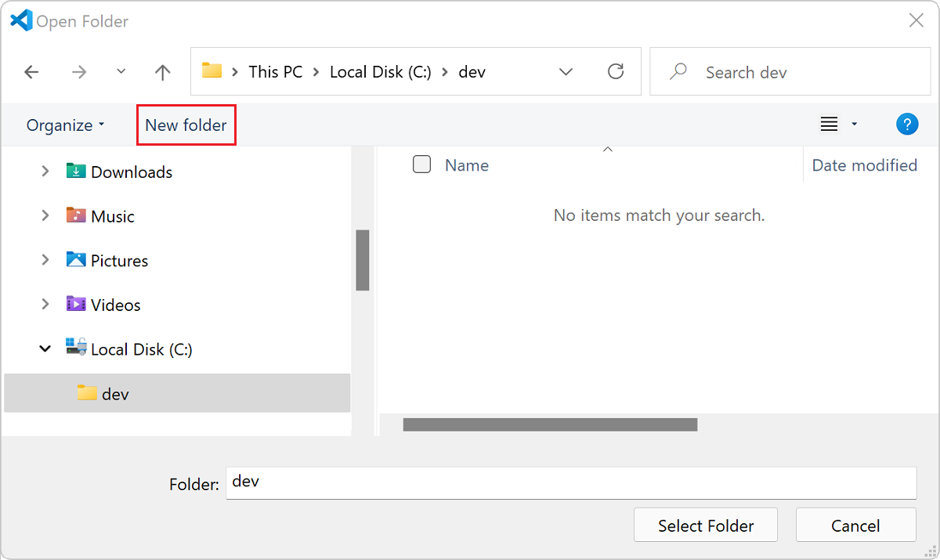This screenshot has height=560, width=940.
Task: Click the view layout icon
Action: (x=829, y=125)
